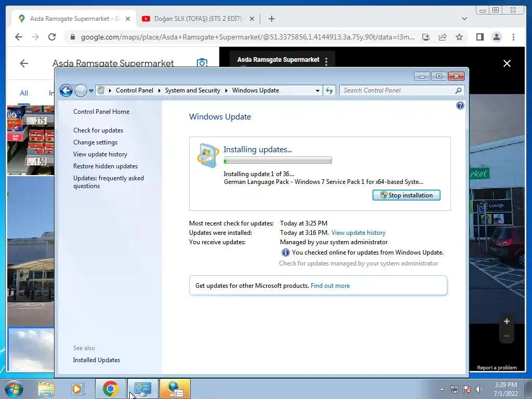Click the update installation progress bar
This screenshot has height=399, width=532.
coord(278,160)
